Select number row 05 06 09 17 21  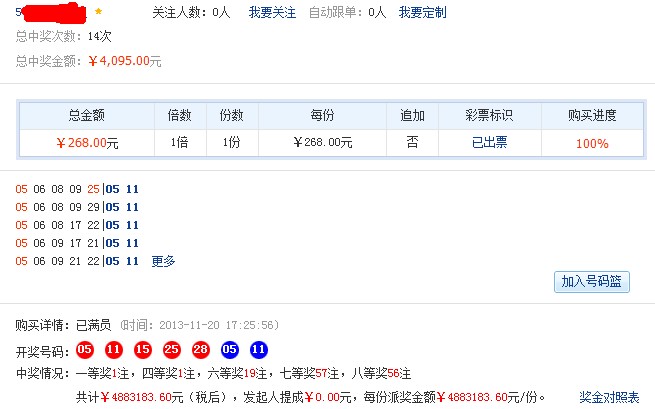point(77,243)
